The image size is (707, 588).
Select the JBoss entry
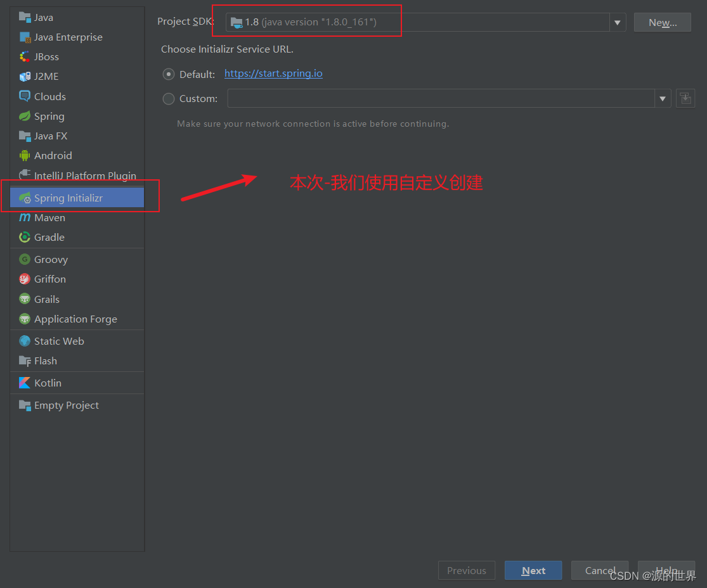pyautogui.click(x=77, y=57)
